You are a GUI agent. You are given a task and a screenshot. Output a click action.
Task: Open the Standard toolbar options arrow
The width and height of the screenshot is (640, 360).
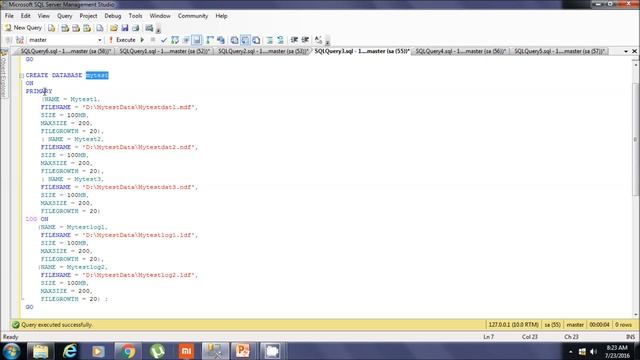coord(158,29)
